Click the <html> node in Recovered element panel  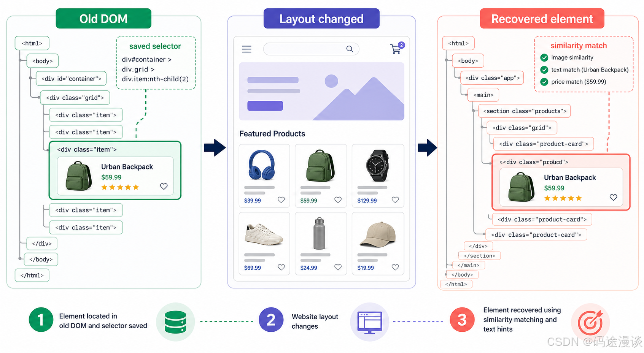click(x=458, y=43)
